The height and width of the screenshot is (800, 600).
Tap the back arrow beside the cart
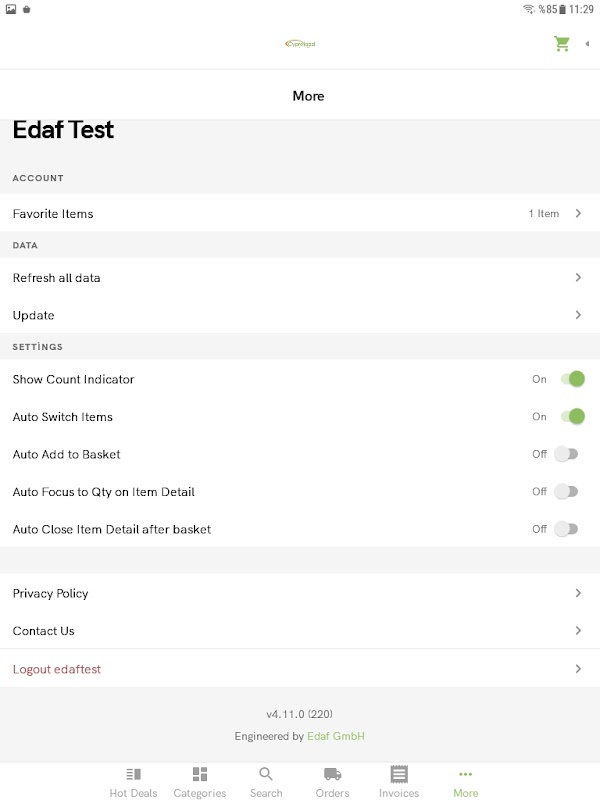[587, 44]
